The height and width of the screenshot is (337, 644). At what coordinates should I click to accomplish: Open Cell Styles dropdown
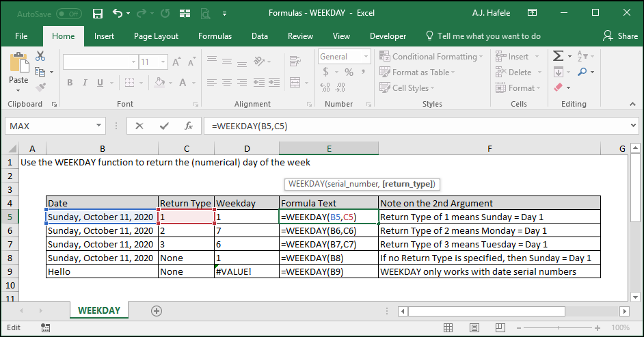click(x=407, y=88)
